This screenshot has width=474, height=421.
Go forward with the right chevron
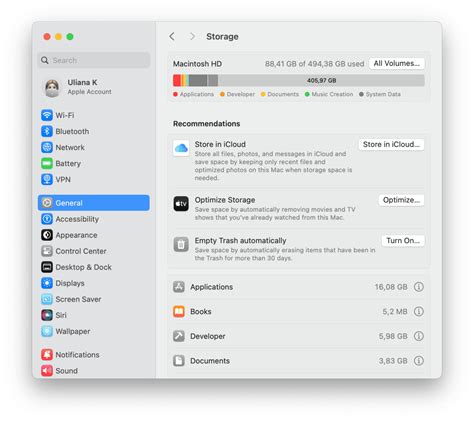point(192,36)
